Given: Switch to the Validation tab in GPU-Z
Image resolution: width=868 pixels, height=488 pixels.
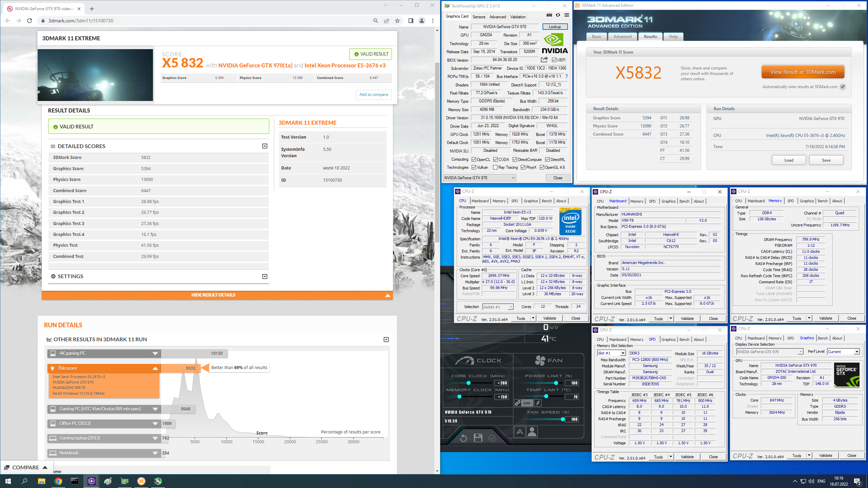Looking at the screenshot, I should tap(518, 17).
